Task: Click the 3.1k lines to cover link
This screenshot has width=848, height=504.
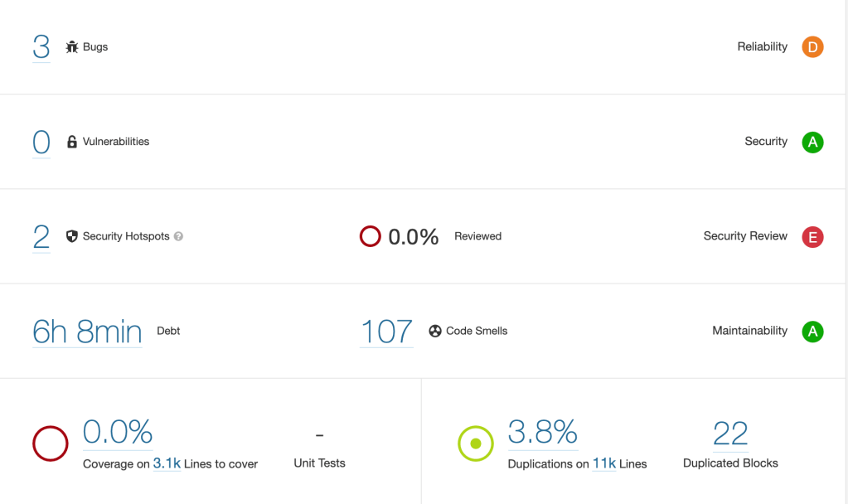Action: (x=167, y=464)
